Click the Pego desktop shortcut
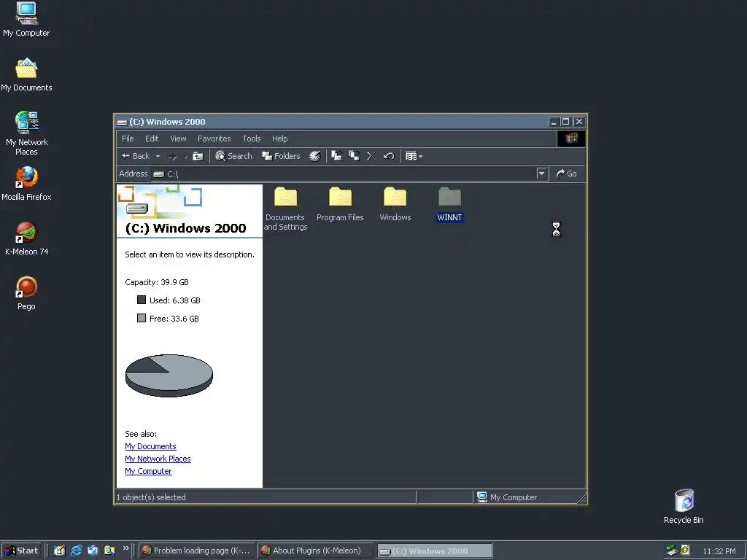 pos(27,293)
